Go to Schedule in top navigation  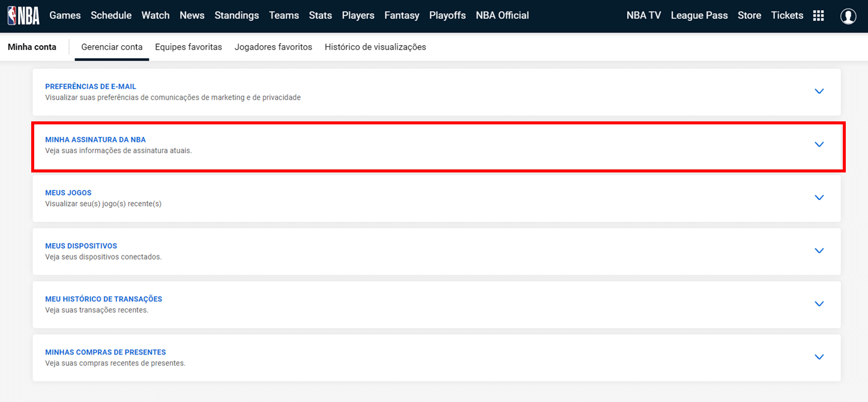pos(111,16)
